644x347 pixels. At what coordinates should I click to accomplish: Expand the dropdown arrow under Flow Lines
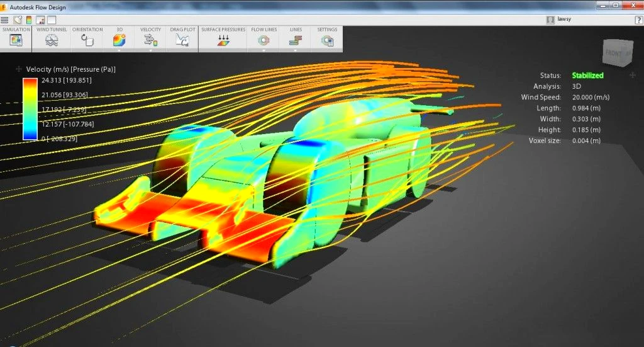(x=264, y=50)
